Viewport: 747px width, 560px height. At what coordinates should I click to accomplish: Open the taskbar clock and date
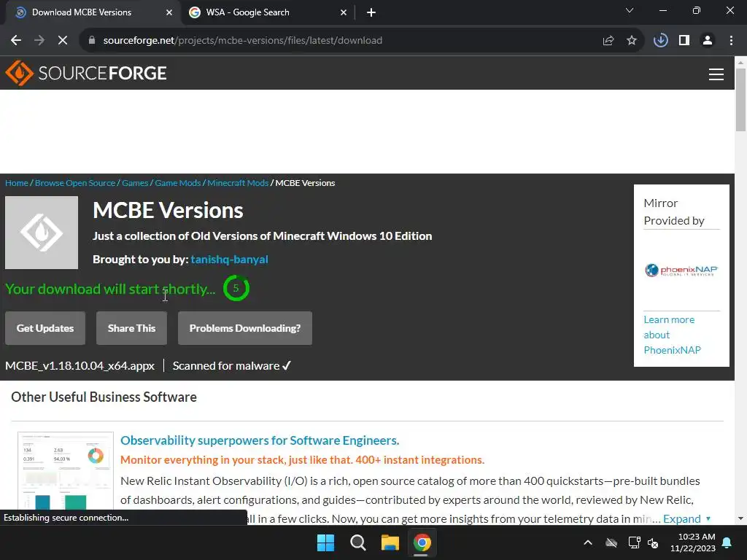693,542
